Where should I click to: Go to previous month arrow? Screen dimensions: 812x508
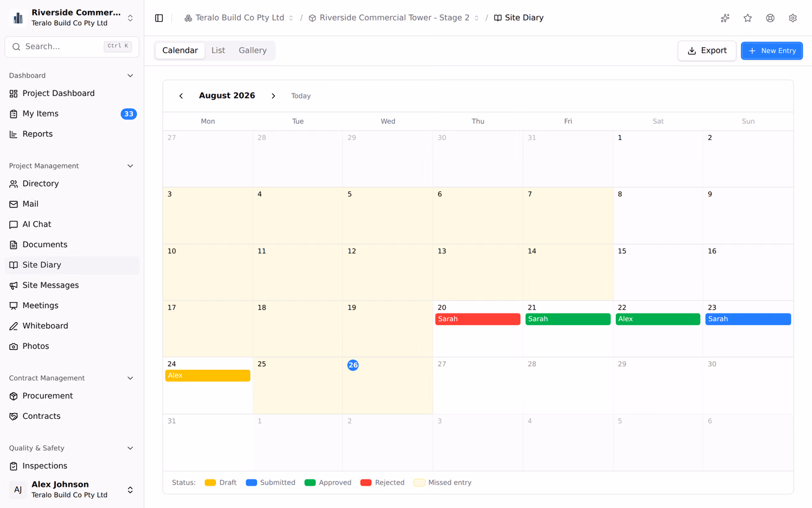pyautogui.click(x=181, y=96)
